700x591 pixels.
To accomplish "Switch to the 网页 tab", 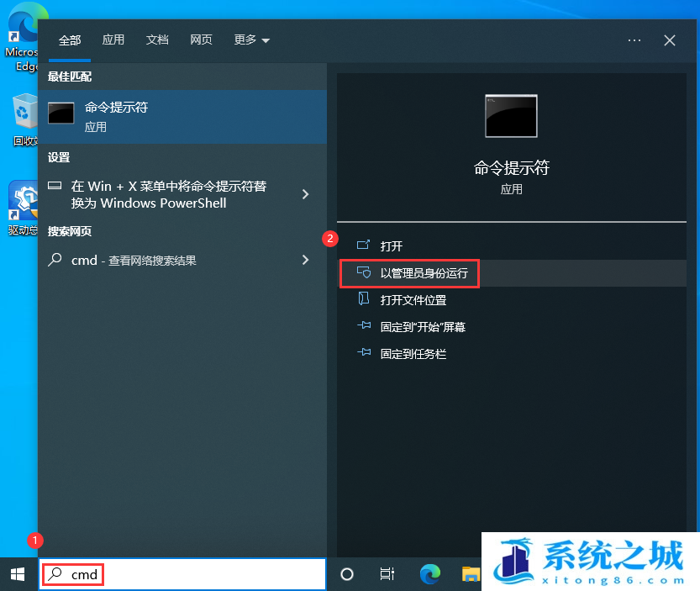I will coord(201,40).
